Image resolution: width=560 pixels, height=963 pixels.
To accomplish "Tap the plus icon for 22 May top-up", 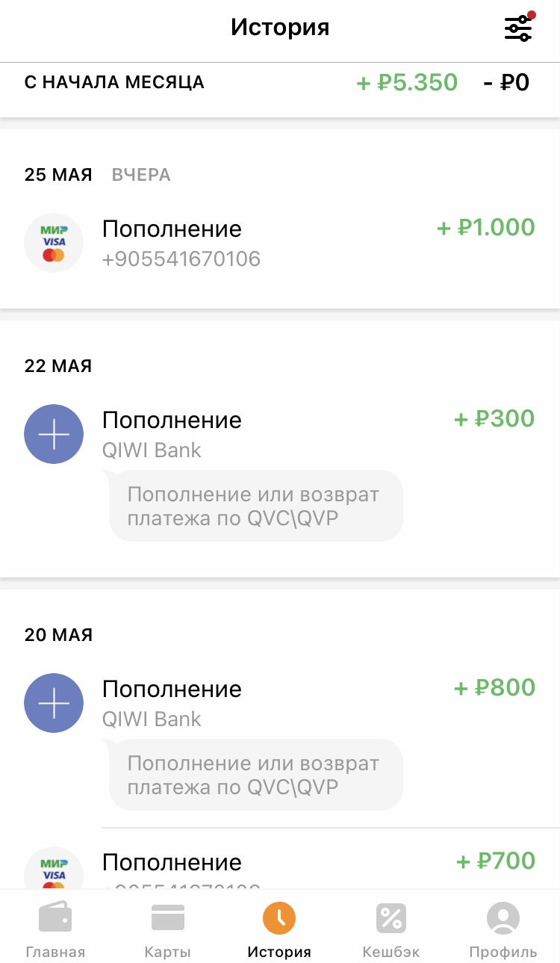I will [54, 434].
